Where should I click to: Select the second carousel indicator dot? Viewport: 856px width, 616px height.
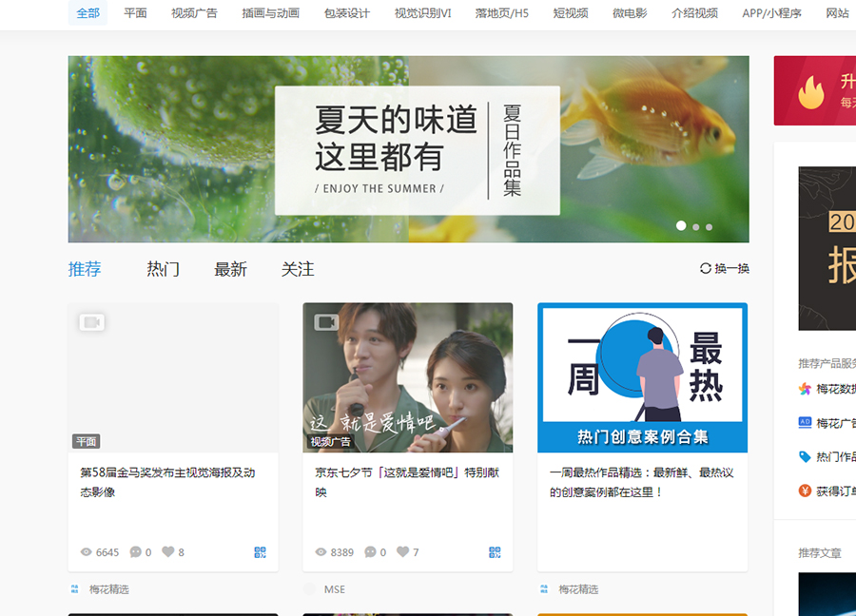click(x=694, y=226)
